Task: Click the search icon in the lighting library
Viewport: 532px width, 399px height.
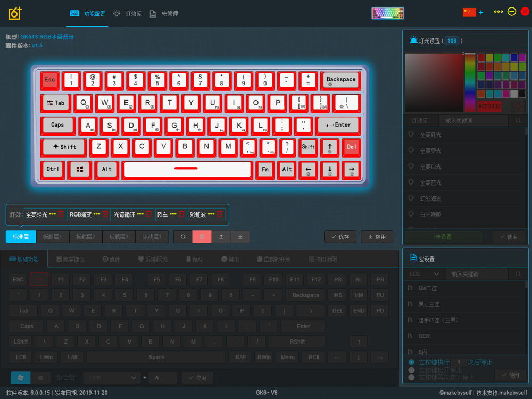Action: point(518,121)
